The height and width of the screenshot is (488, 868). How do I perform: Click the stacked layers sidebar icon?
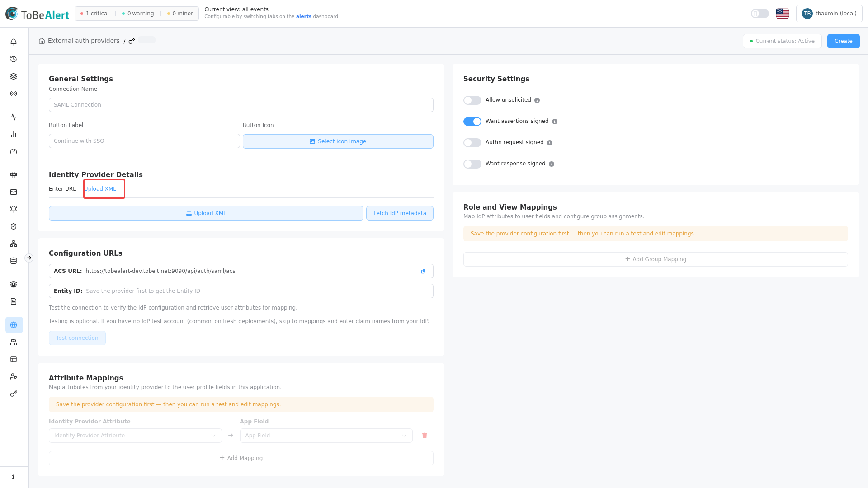pyautogui.click(x=14, y=76)
